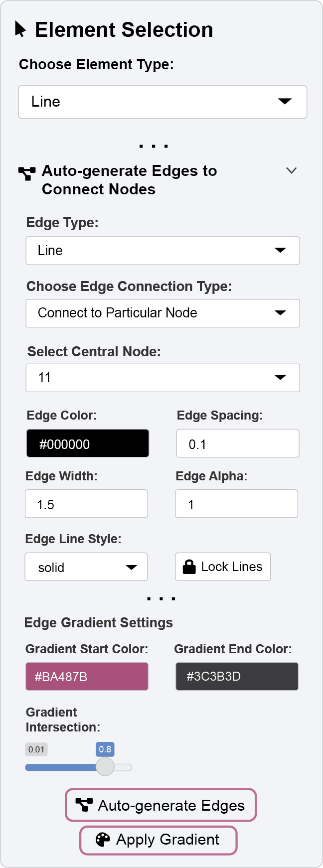Screen dimensions: 323x868
Task: Click the cursor icon beside Element Selection
Action: (x=20, y=29)
